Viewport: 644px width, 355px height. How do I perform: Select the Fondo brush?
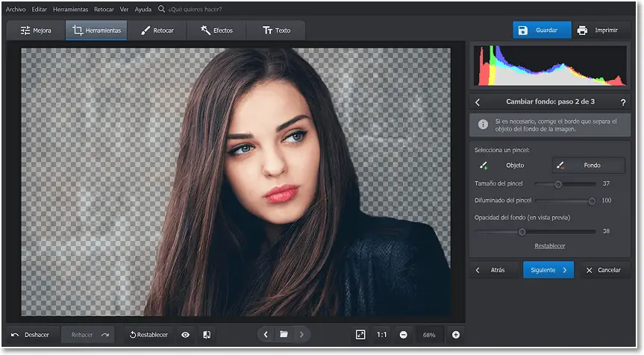pyautogui.click(x=588, y=166)
